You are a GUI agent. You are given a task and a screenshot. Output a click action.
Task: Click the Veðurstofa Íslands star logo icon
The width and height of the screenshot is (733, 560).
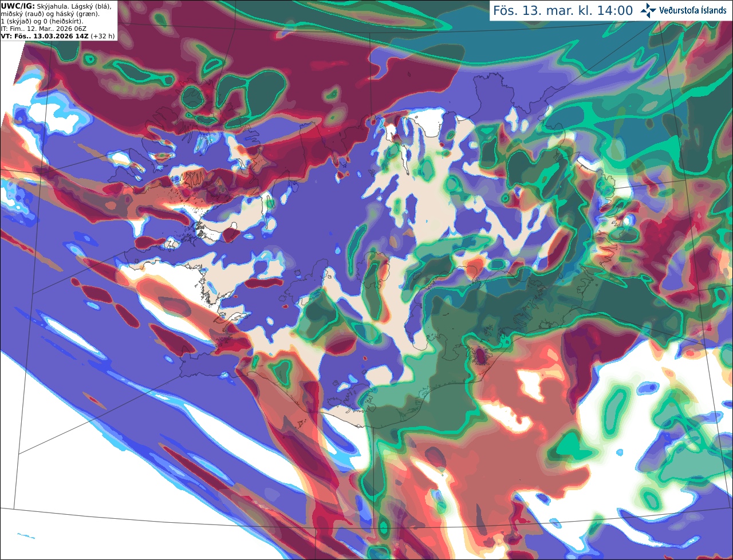[x=648, y=10]
